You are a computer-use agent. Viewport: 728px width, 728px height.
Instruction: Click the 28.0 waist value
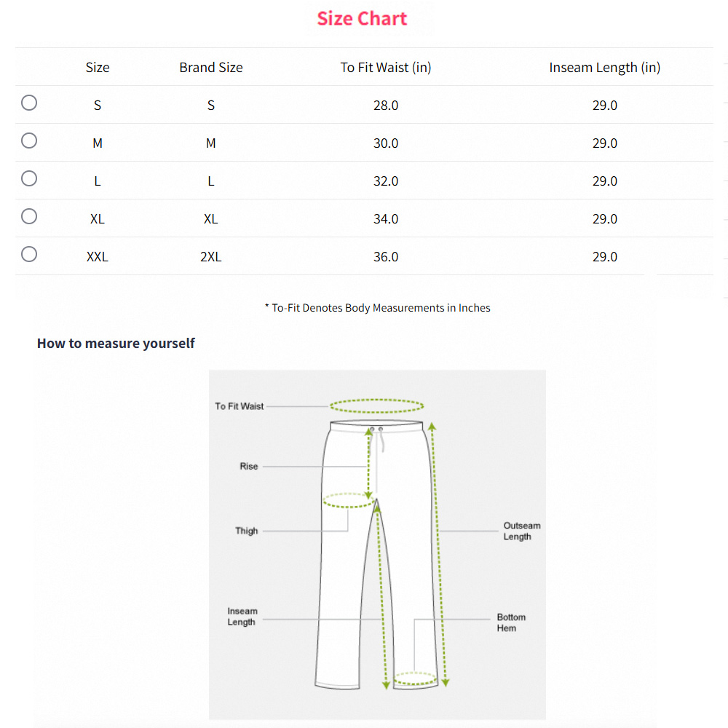pyautogui.click(x=386, y=106)
